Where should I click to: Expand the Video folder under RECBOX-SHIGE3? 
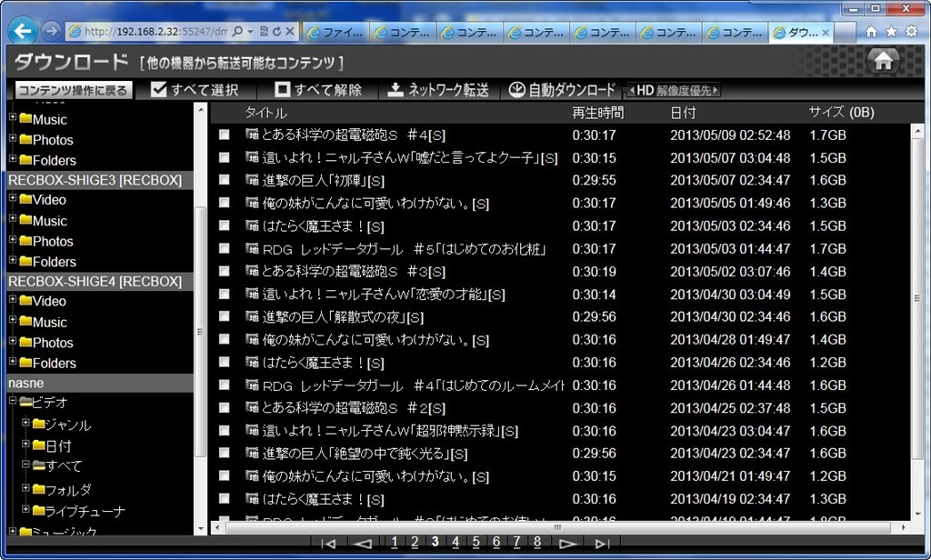(13, 198)
